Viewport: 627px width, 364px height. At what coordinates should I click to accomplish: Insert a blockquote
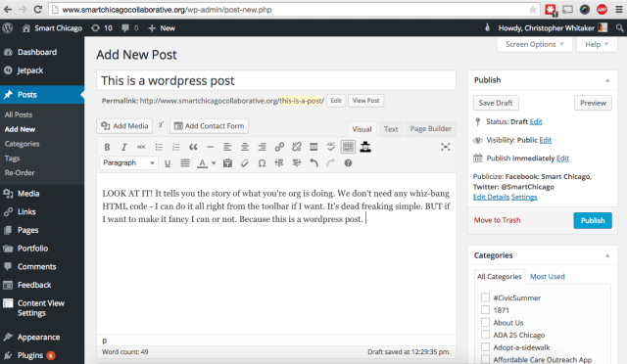point(193,147)
